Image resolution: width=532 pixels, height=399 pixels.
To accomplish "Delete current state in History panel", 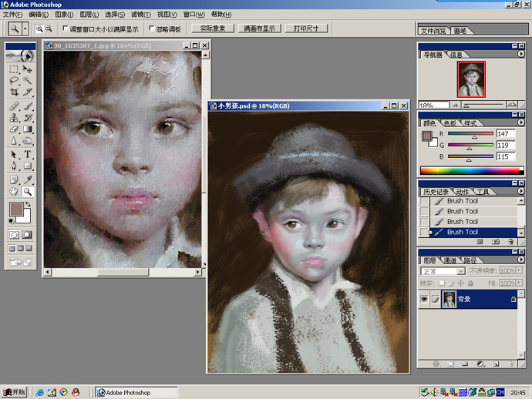I will point(511,242).
